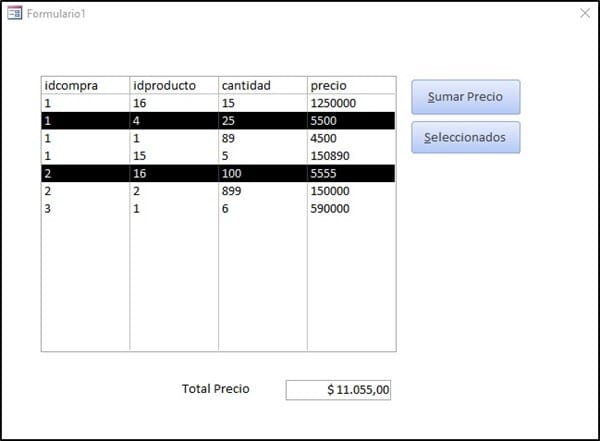This screenshot has height=441, width=600.
Task: Close the Formulario1 window
Action: point(585,13)
